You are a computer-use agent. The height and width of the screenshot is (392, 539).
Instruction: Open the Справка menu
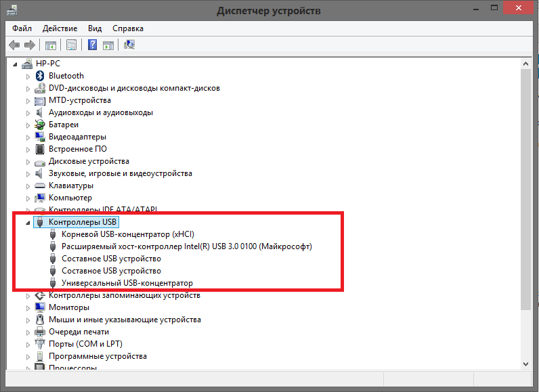pos(128,28)
